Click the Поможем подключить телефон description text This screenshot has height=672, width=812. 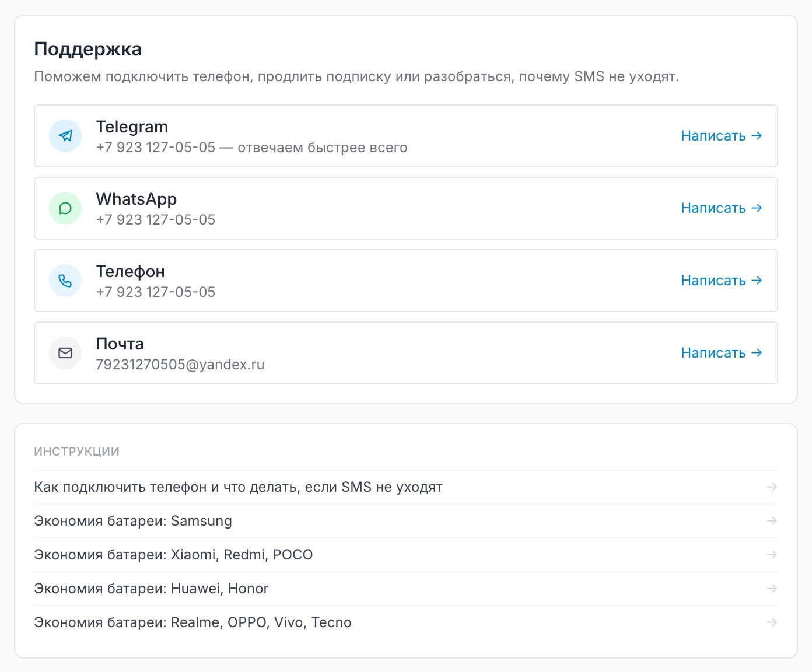coord(356,77)
